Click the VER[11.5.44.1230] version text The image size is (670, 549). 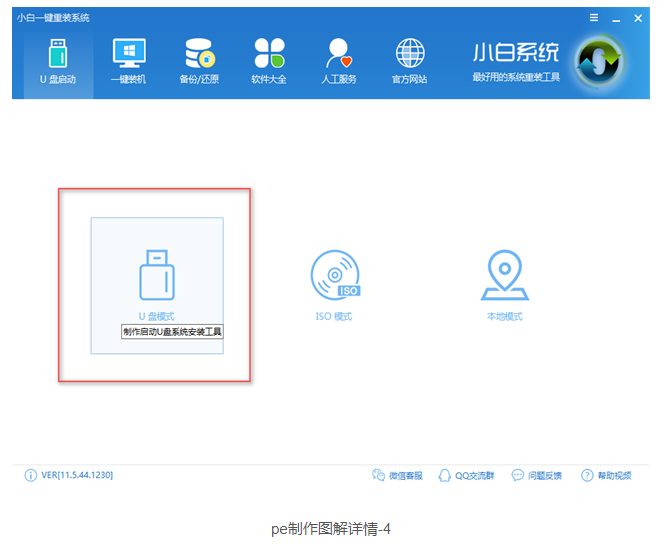[x=77, y=475]
